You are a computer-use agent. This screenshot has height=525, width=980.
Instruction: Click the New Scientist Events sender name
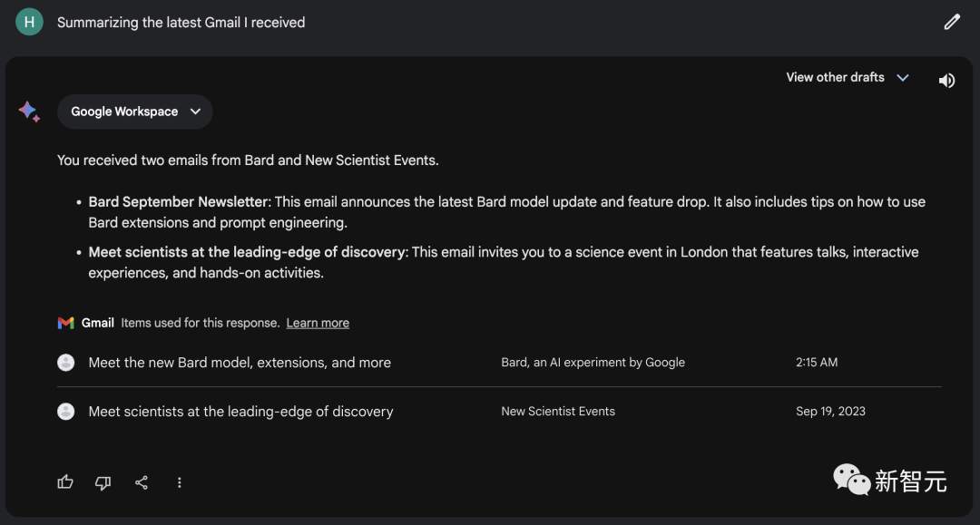click(558, 412)
